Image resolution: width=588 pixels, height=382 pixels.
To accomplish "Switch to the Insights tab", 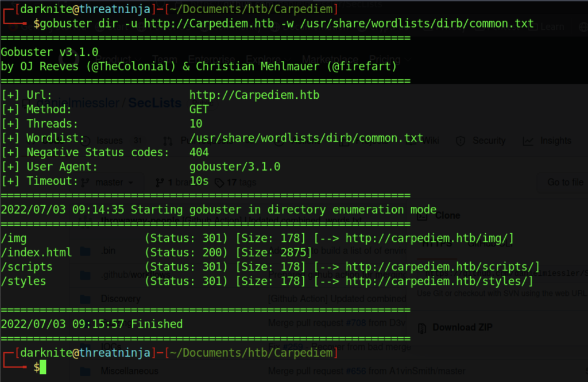I will [x=555, y=141].
